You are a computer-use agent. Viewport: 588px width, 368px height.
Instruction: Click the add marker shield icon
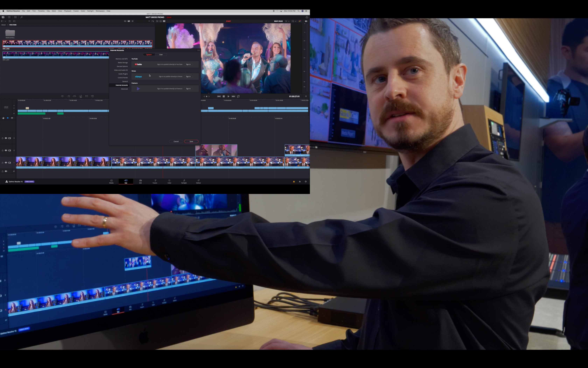click(x=8, y=118)
